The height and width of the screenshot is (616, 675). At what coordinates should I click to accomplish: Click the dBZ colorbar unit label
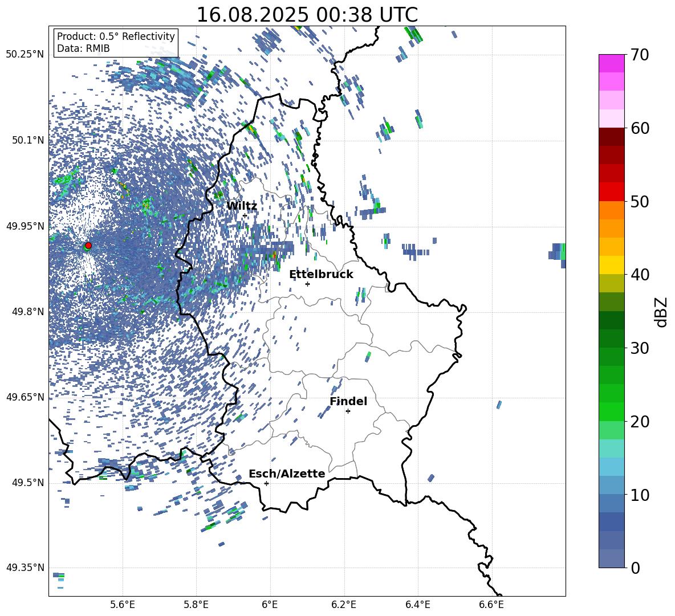[x=662, y=312]
